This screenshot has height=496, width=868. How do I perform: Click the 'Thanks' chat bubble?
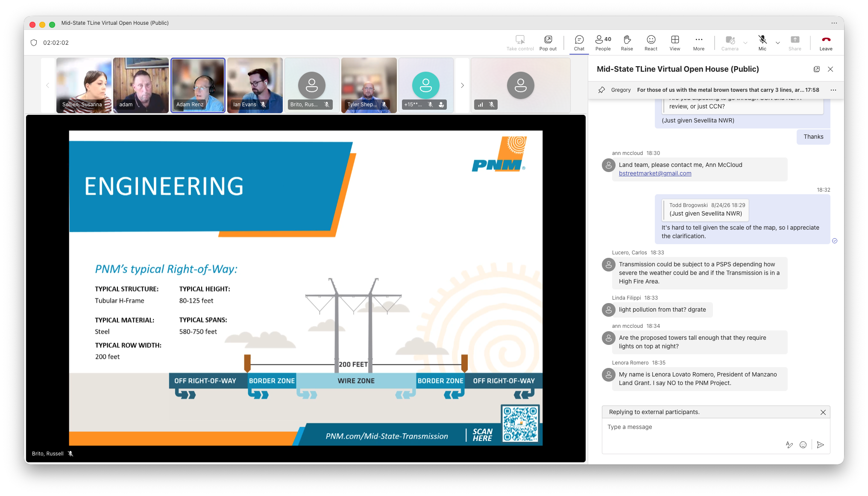click(813, 137)
